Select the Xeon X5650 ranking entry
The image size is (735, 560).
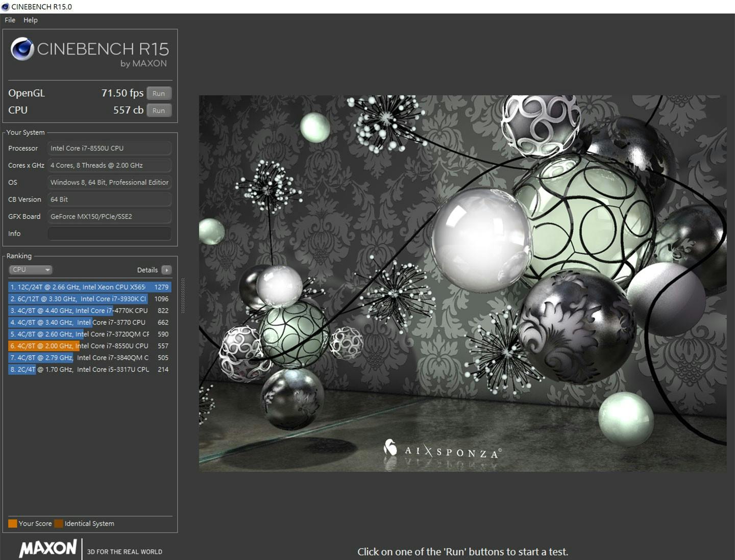coord(89,287)
